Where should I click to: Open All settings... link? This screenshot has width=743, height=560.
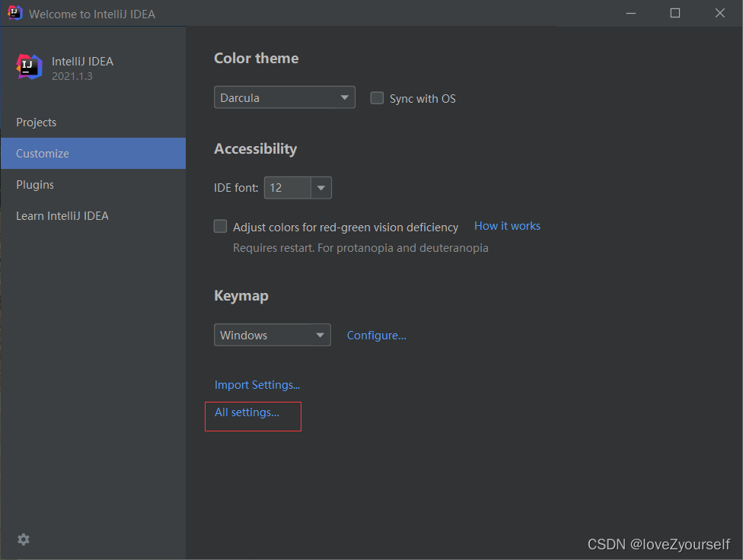[247, 412]
